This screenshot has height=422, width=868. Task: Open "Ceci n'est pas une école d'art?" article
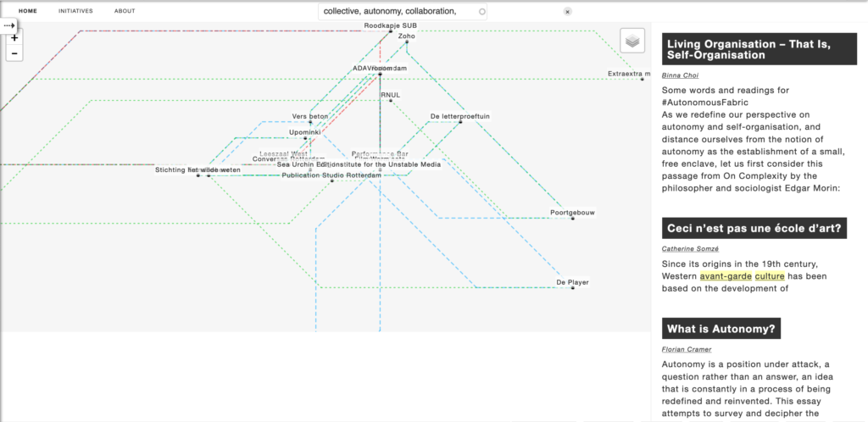point(754,228)
